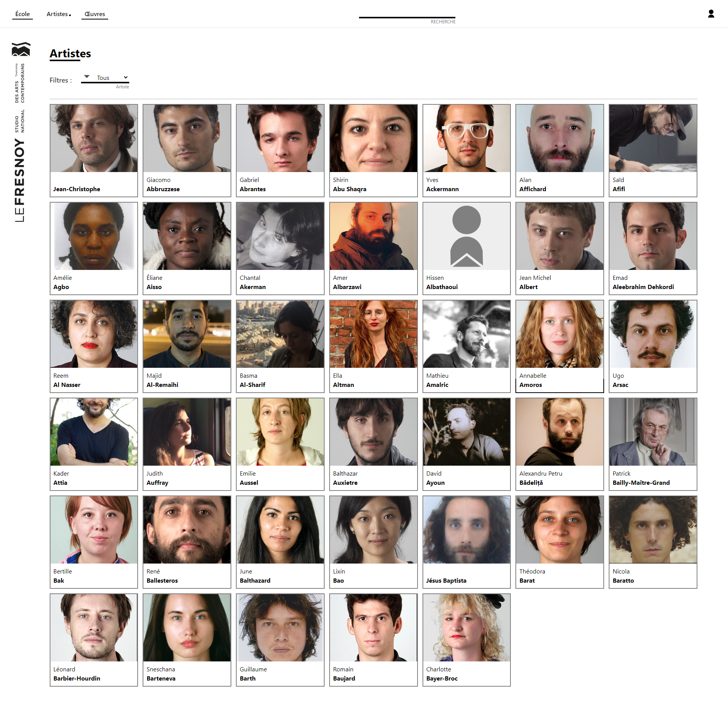Image resolution: width=728 pixels, height=705 pixels.
Task: Select Annabelle Amoros name link
Action: pos(532,380)
